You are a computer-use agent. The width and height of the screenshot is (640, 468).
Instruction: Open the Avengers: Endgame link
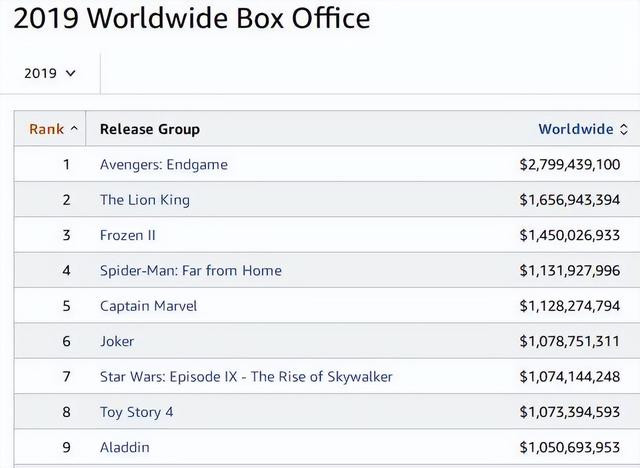click(x=164, y=164)
